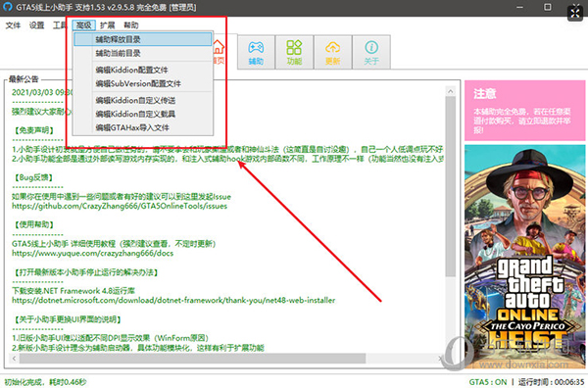The width and height of the screenshot is (588, 388).
Task: Open the 文件 menu
Action: point(13,25)
